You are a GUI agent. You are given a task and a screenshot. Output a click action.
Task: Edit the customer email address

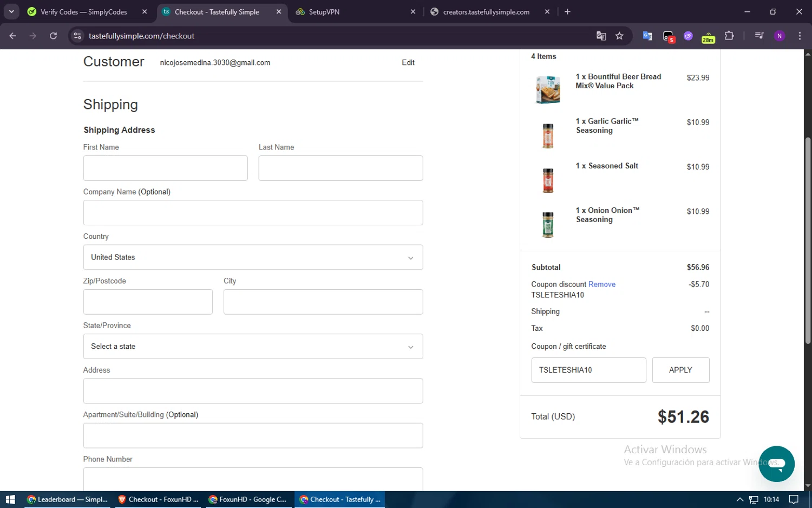coord(408,63)
